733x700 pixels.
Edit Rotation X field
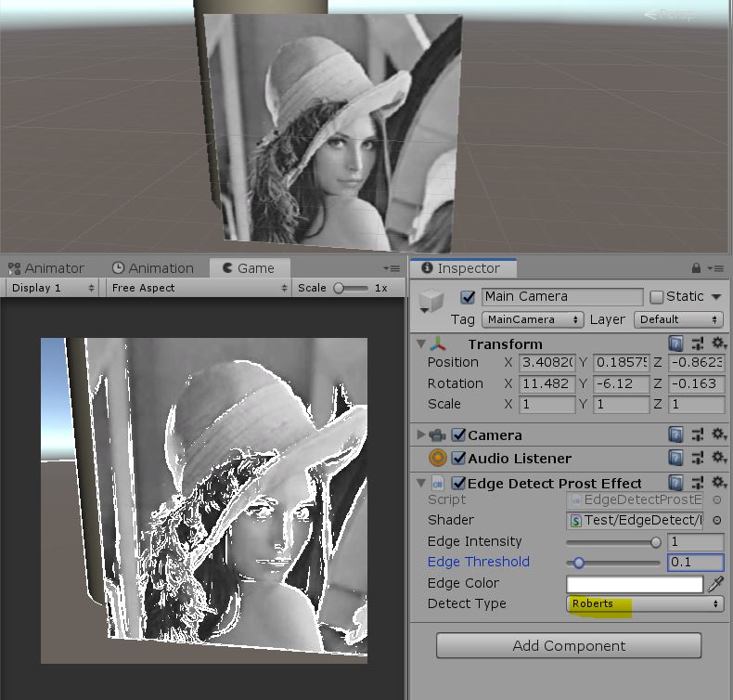point(547,384)
